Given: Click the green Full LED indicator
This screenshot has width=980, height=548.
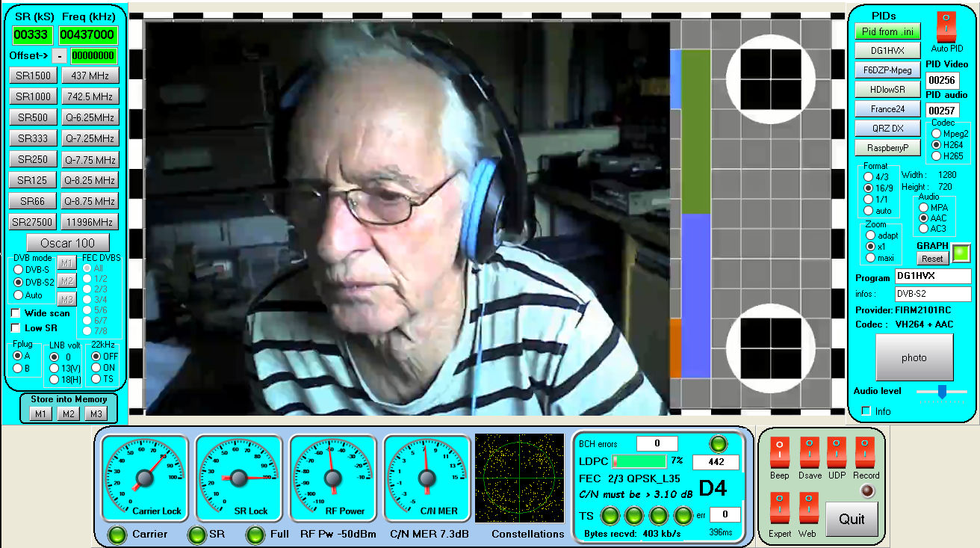Looking at the screenshot, I should tap(255, 535).
